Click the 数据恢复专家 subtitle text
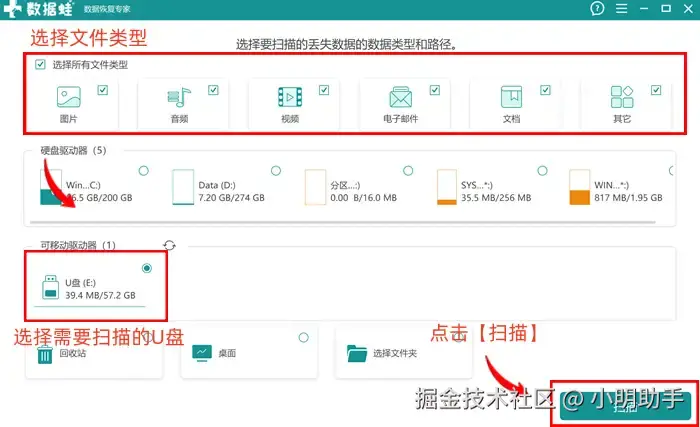 point(107,9)
